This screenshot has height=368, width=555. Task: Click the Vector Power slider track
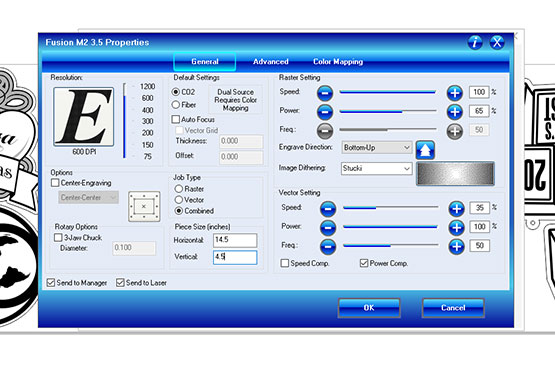[391, 226]
